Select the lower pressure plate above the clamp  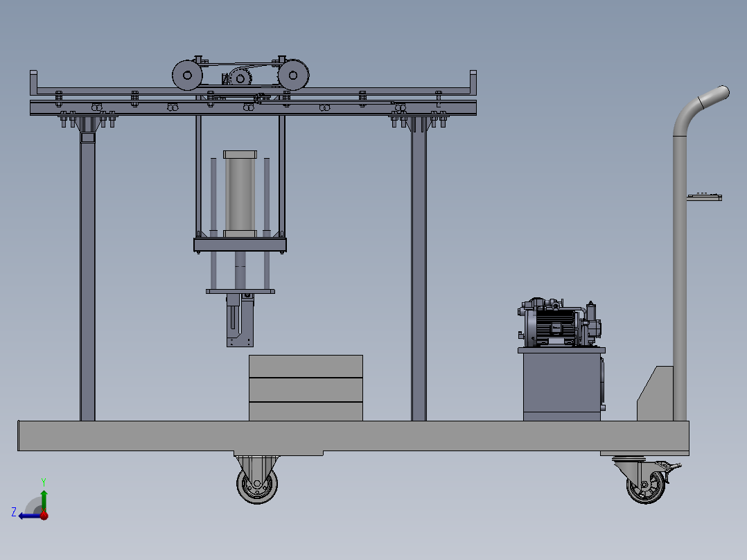240,291
